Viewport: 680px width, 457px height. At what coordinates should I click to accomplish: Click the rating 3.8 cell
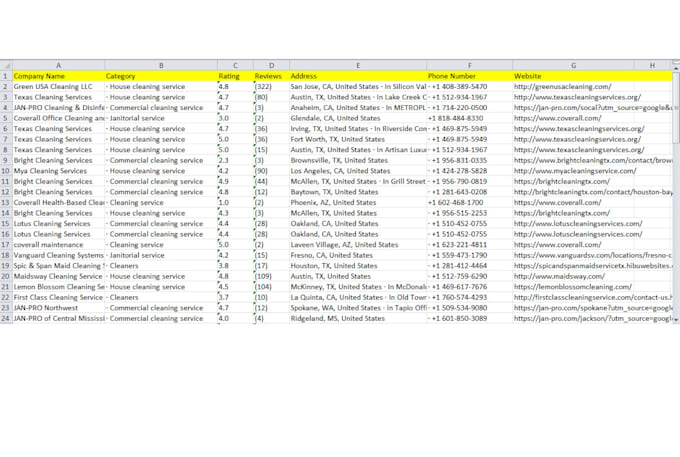tap(235, 266)
